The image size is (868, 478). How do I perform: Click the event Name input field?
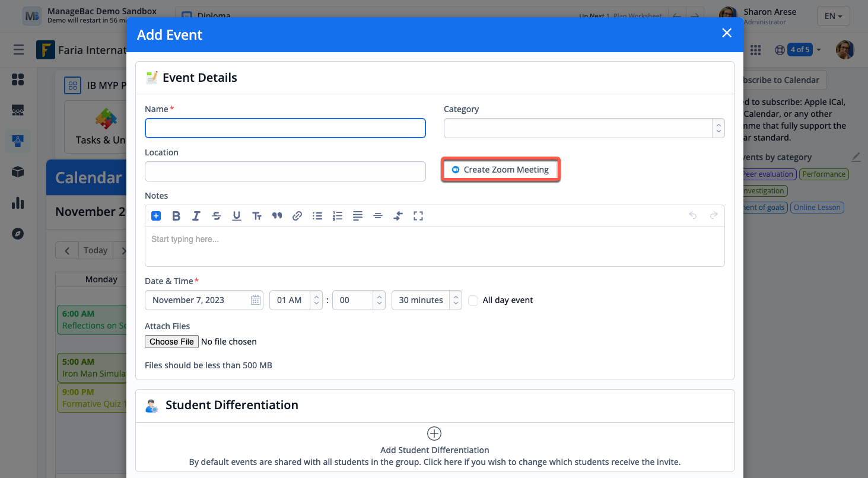click(x=285, y=128)
